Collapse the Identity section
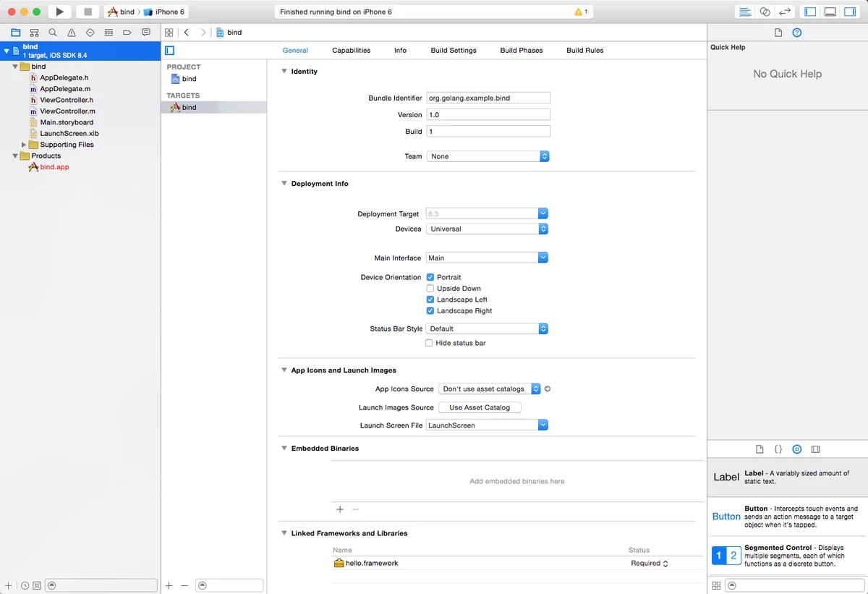 (x=284, y=72)
